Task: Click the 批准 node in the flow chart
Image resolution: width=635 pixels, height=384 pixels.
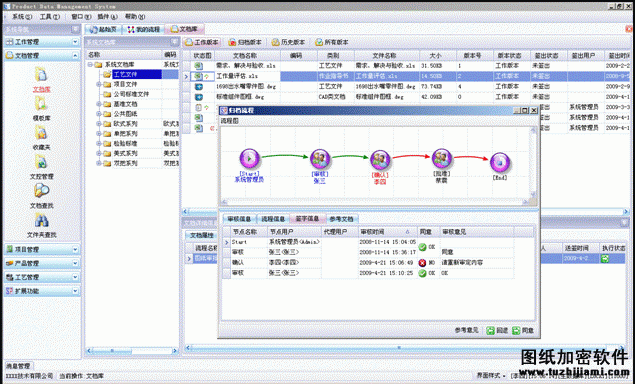Action: pyautogui.click(x=441, y=159)
